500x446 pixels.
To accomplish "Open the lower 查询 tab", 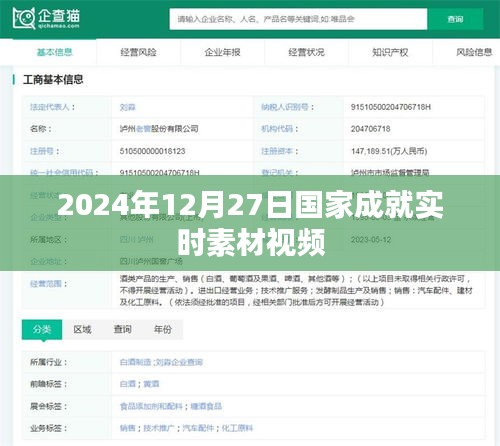I will [x=122, y=329].
